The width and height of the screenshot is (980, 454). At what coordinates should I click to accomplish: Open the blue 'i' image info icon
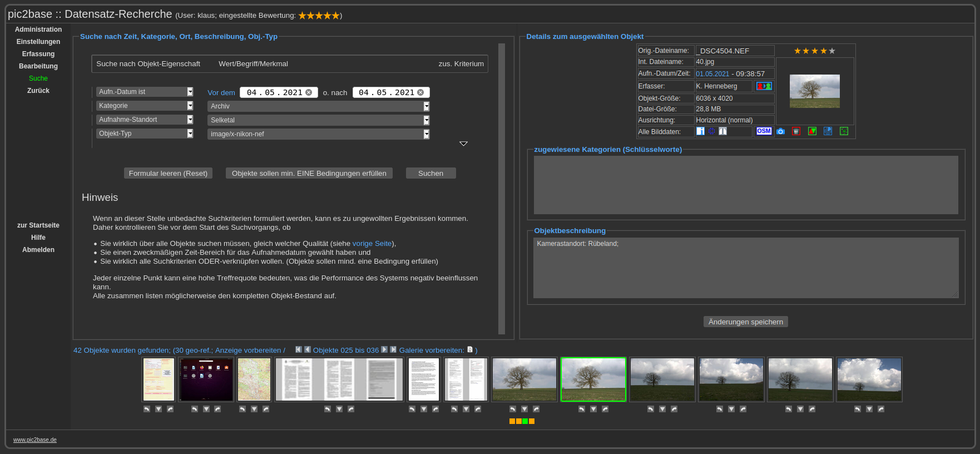700,131
